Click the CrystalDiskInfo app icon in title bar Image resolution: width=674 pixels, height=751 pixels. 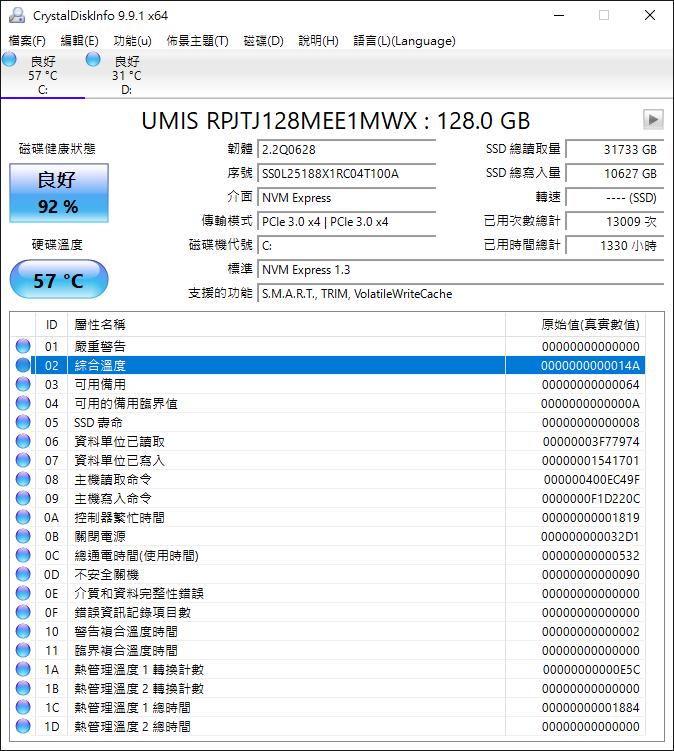[17, 15]
